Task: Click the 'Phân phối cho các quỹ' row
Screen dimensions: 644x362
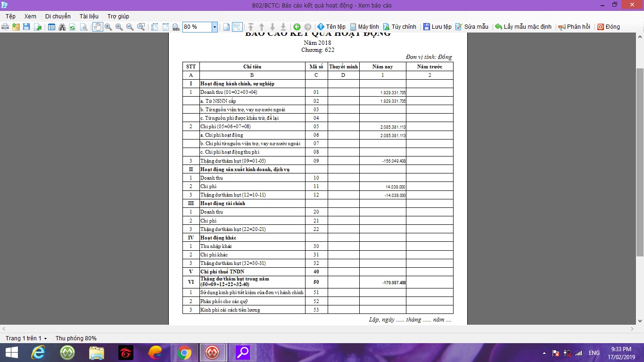Action: 318,301
